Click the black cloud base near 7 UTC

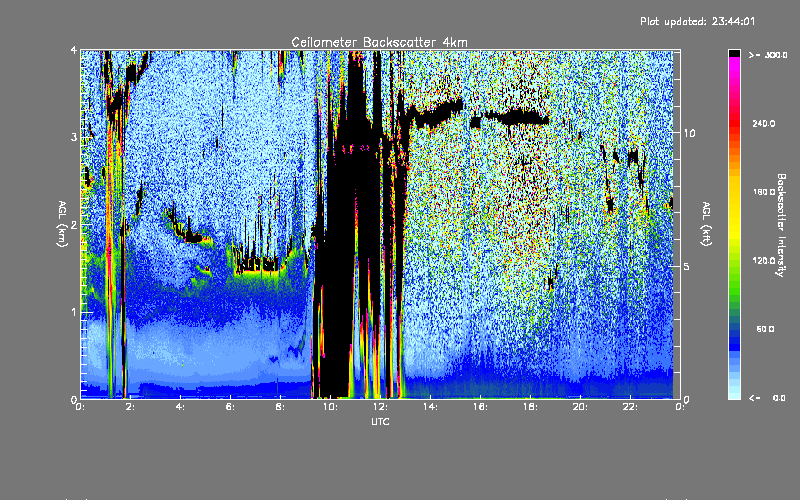pyautogui.click(x=258, y=265)
